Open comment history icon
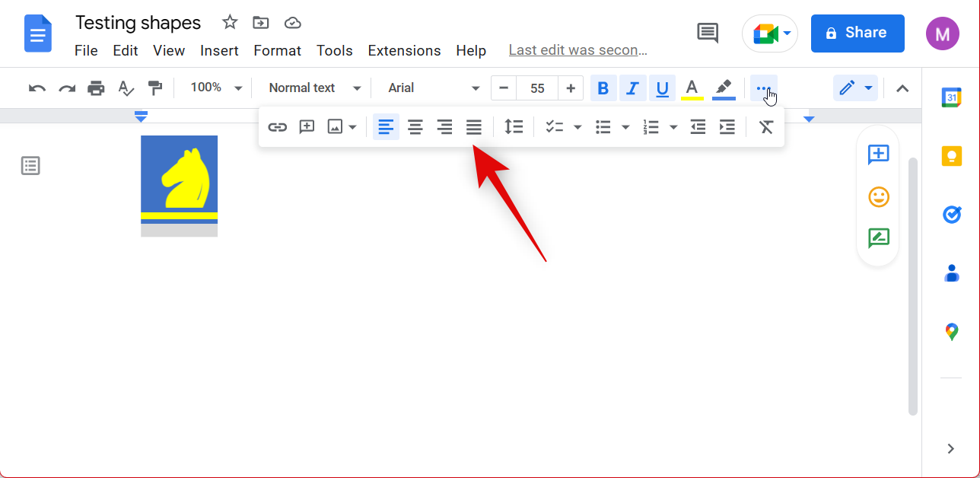The width and height of the screenshot is (980, 478). (708, 33)
